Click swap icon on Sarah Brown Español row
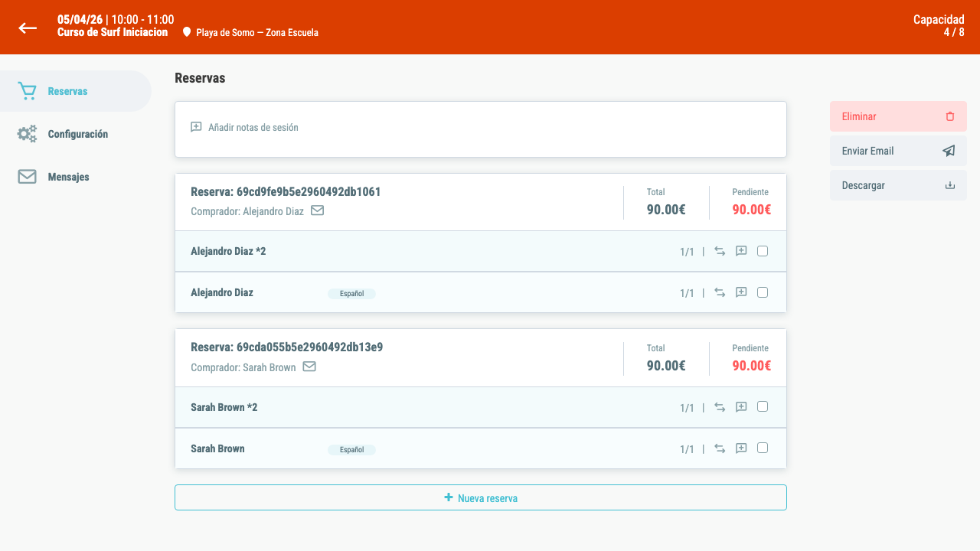This screenshot has height=551, width=980. (x=720, y=448)
